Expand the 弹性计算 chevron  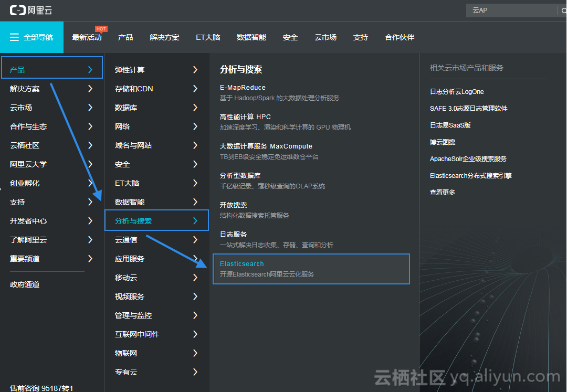coord(195,70)
